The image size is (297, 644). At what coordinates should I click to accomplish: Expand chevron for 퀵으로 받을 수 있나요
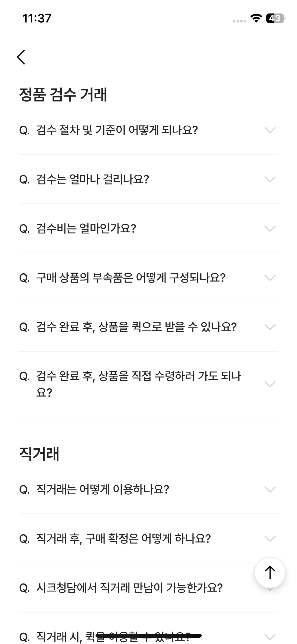pos(270,327)
